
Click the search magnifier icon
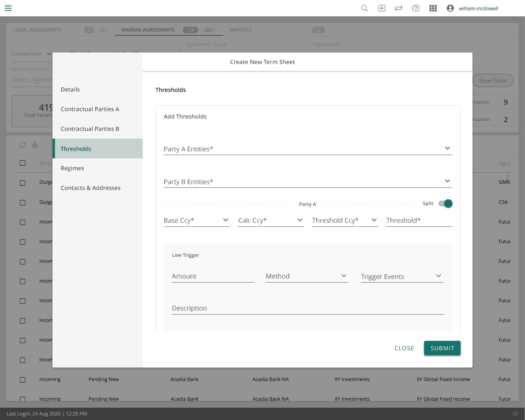pos(364,8)
